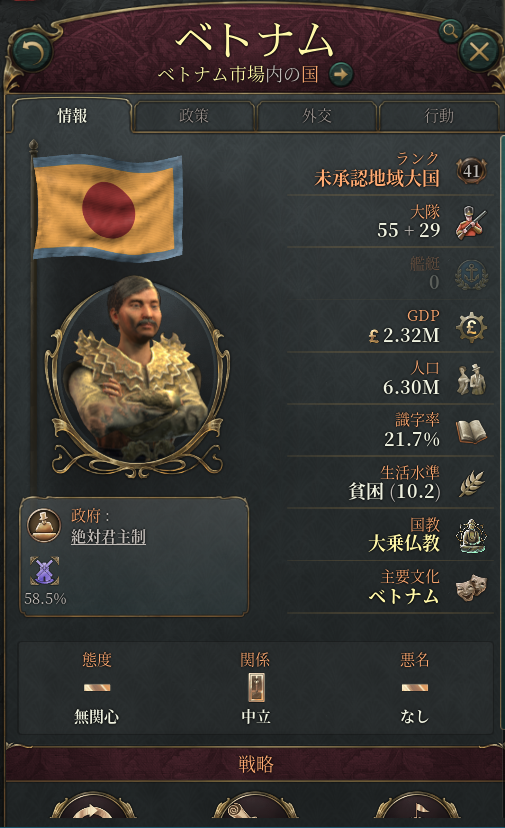This screenshot has width=505, height=828.
Task: Click the Vietnam flag
Action: [108, 206]
